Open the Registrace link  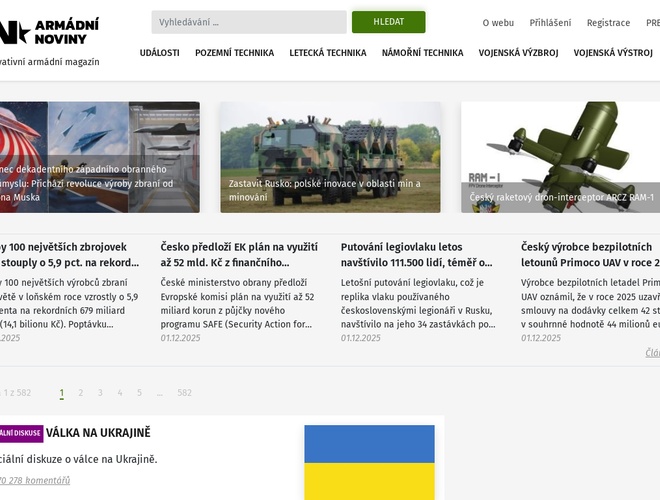(x=608, y=23)
